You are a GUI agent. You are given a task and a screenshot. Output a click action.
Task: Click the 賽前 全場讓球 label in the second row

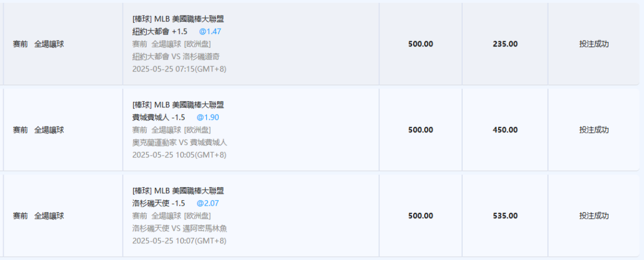(39, 130)
